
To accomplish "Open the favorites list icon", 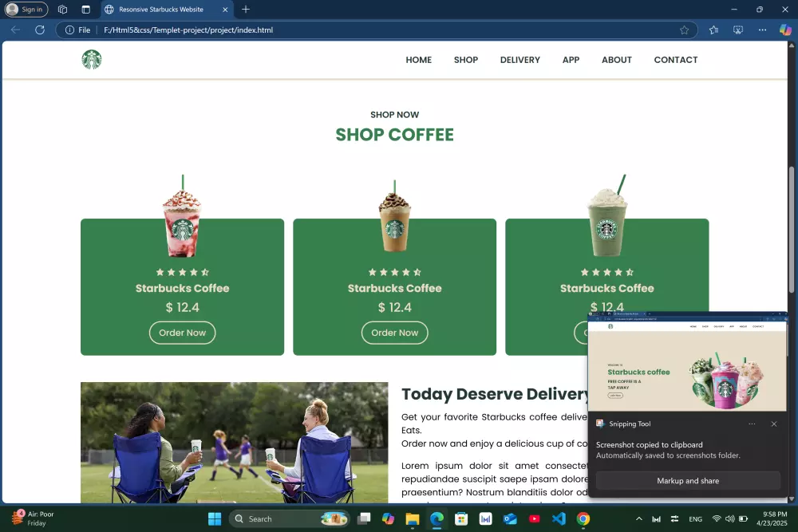I will pos(713,30).
